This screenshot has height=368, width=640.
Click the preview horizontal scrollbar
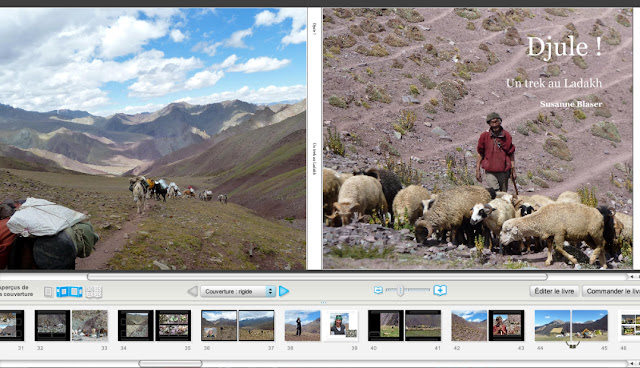(317, 277)
